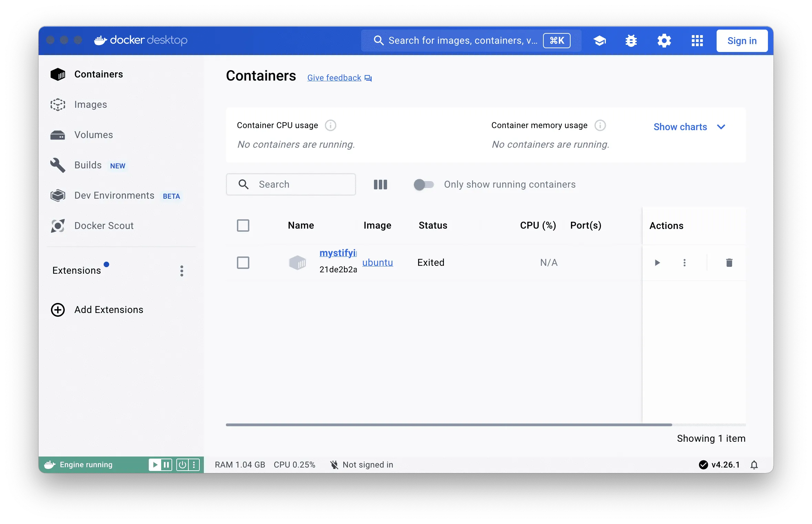Open Settings gear icon in header
812x524 pixels.
point(664,41)
